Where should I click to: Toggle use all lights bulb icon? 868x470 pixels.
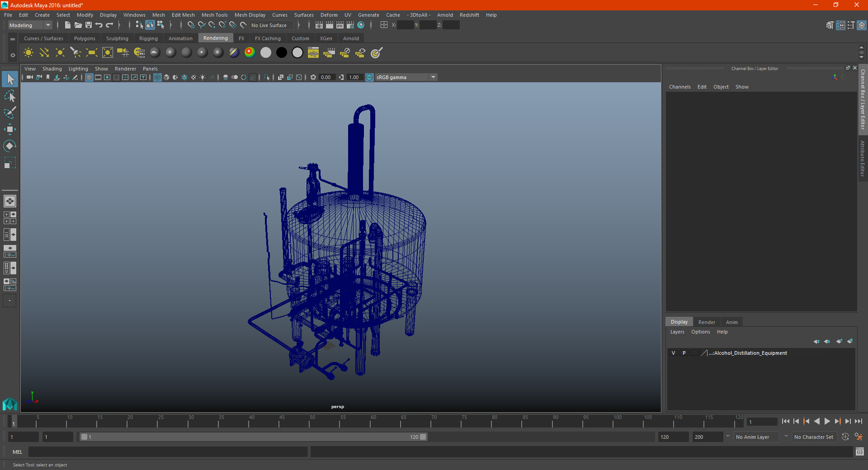point(203,77)
